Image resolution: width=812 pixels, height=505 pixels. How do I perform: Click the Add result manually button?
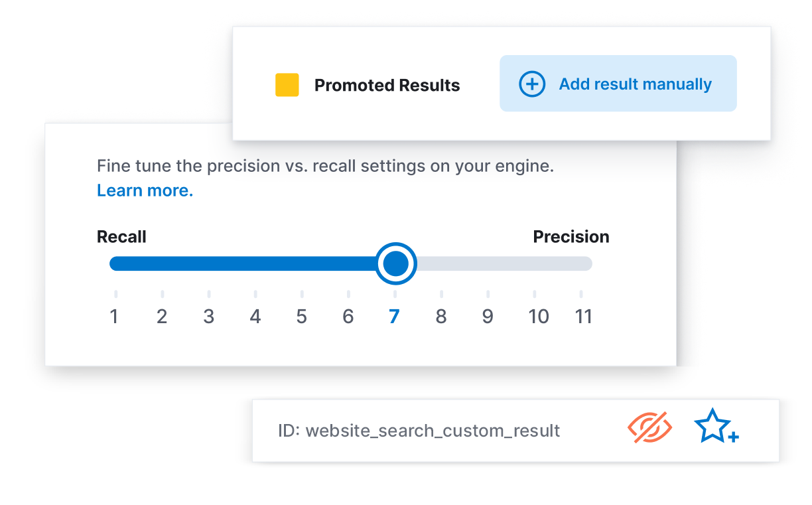[x=618, y=83]
